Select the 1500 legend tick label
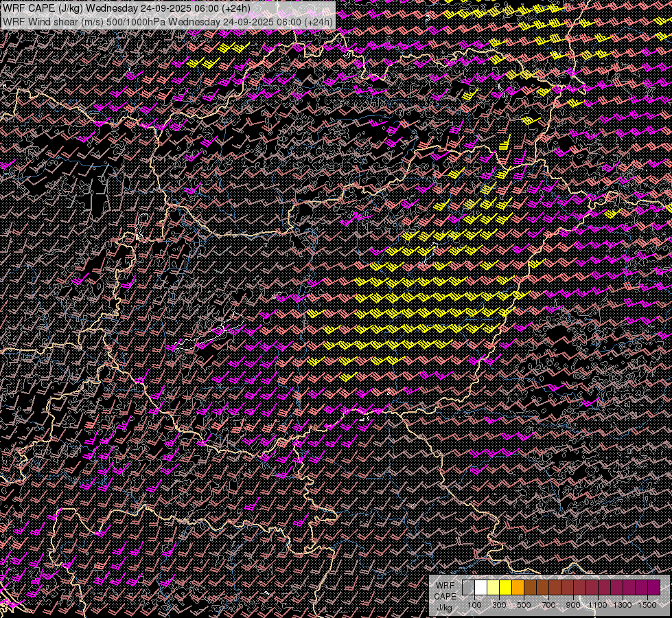The height and width of the screenshot is (618, 672). [647, 604]
